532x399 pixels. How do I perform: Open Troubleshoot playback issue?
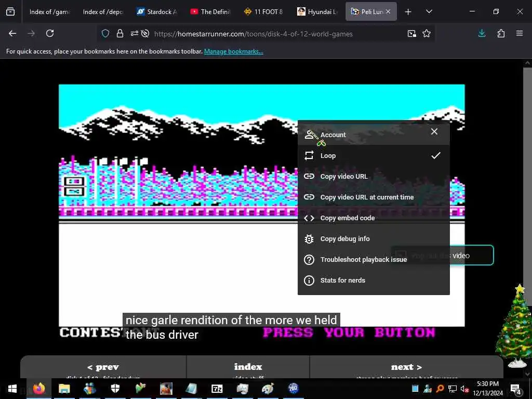[x=374, y=260]
